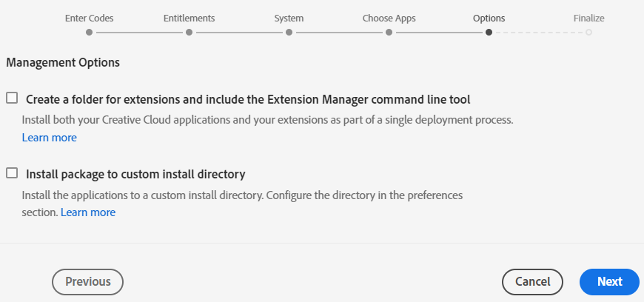Open Learn more about custom install directory

(88, 212)
